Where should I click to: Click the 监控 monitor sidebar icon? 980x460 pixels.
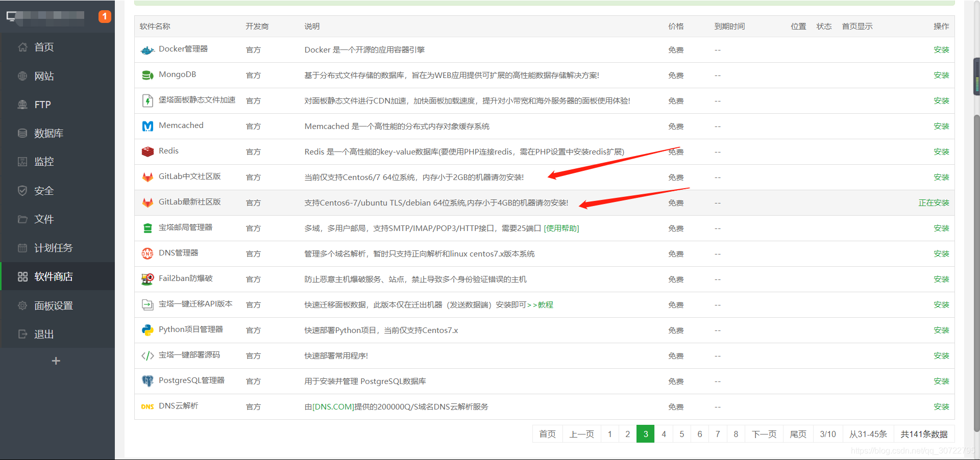(22, 162)
